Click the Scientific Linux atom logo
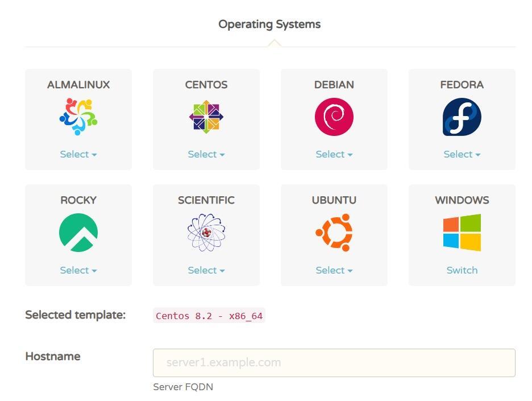 pyautogui.click(x=206, y=233)
